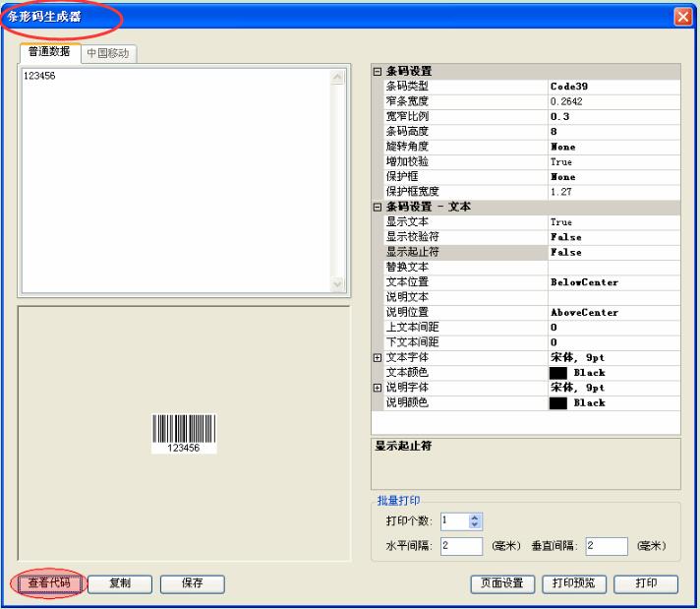Click the 水平间隔 input field

[x=462, y=546]
